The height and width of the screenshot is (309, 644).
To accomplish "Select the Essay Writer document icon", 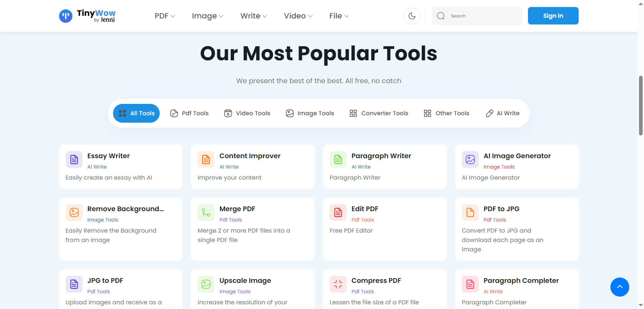I will pos(74,160).
